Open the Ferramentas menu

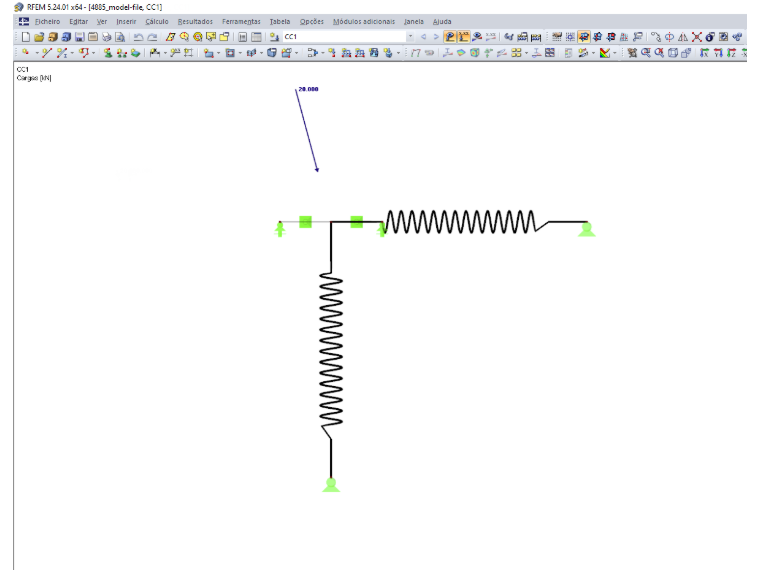[x=241, y=22]
